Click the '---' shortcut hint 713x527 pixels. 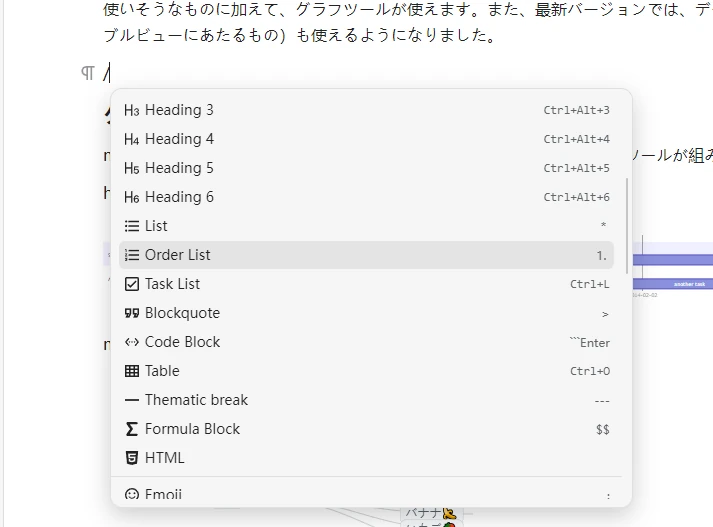coord(602,401)
